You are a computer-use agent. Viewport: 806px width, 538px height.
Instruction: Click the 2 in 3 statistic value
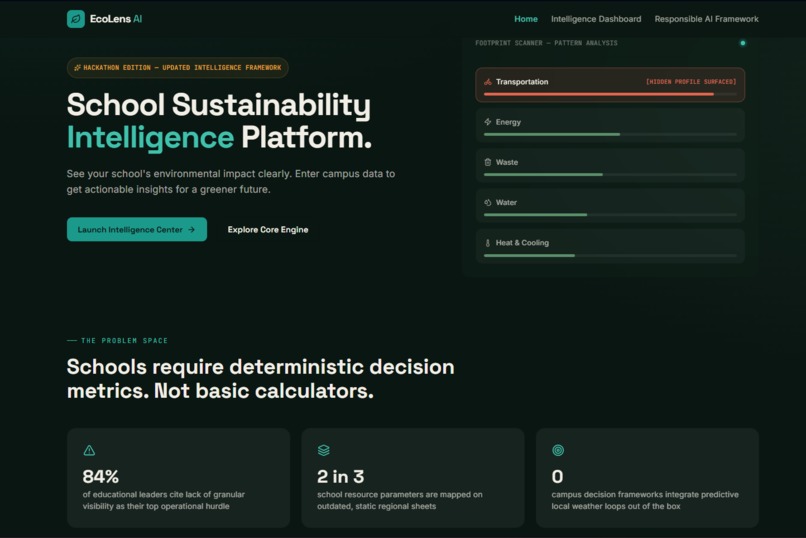click(340, 476)
